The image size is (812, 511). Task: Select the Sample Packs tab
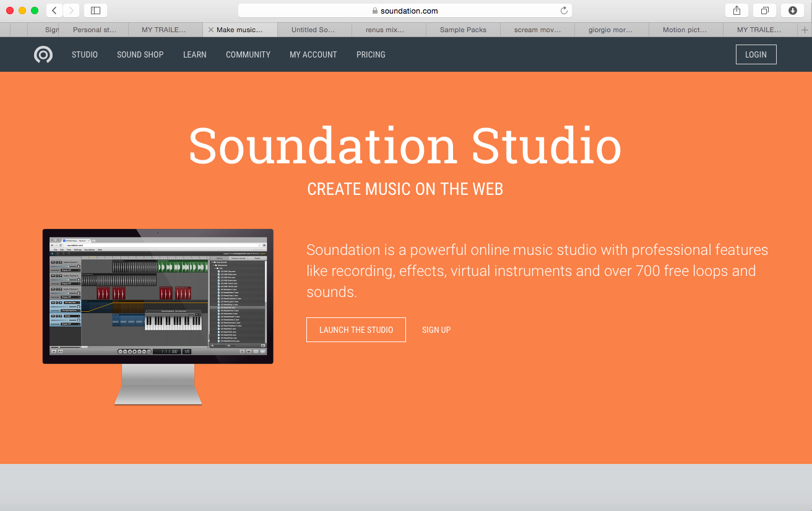(463, 30)
